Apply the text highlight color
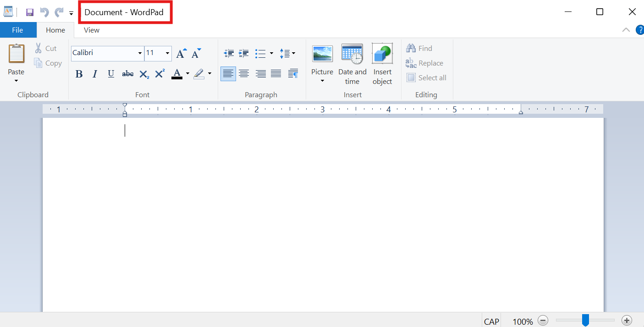 coord(199,74)
